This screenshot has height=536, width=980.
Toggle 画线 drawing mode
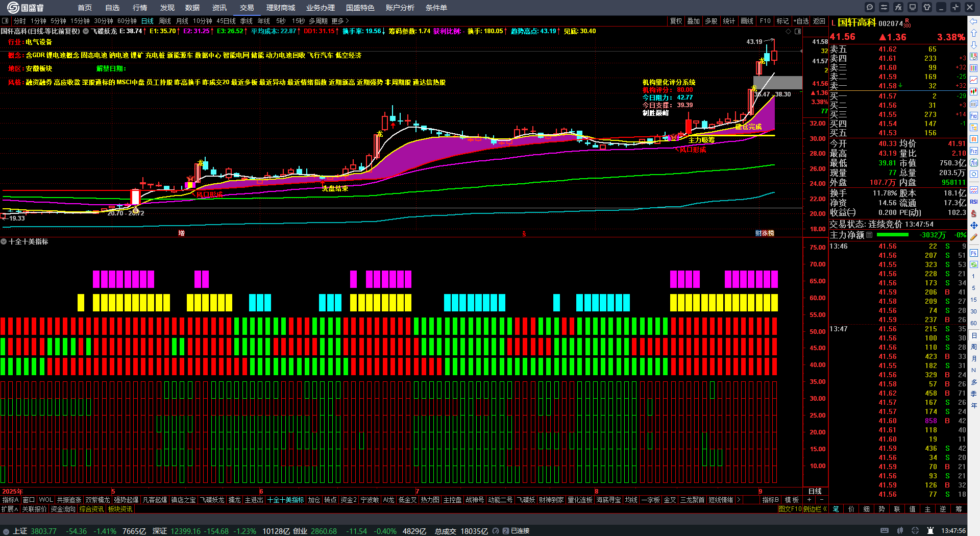pyautogui.click(x=747, y=21)
